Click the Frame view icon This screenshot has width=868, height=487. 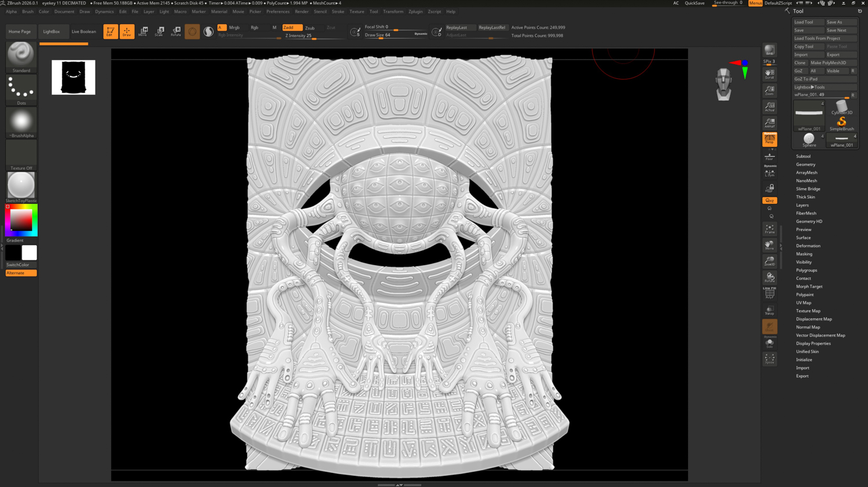(769, 229)
